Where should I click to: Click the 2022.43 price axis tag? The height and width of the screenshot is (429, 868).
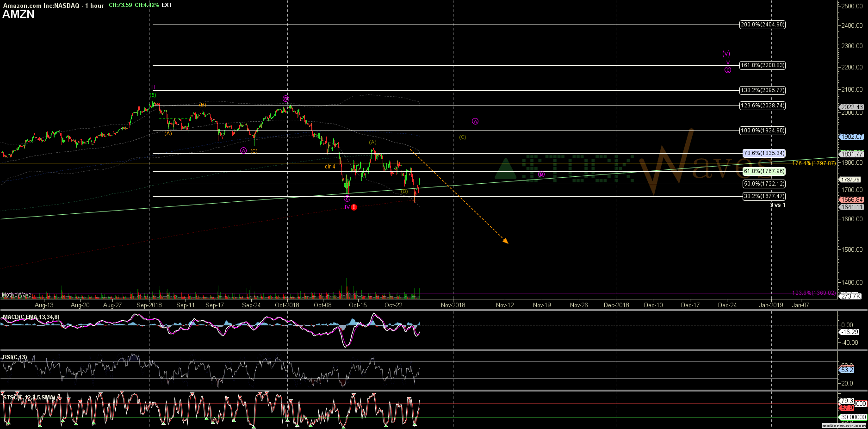click(x=852, y=107)
